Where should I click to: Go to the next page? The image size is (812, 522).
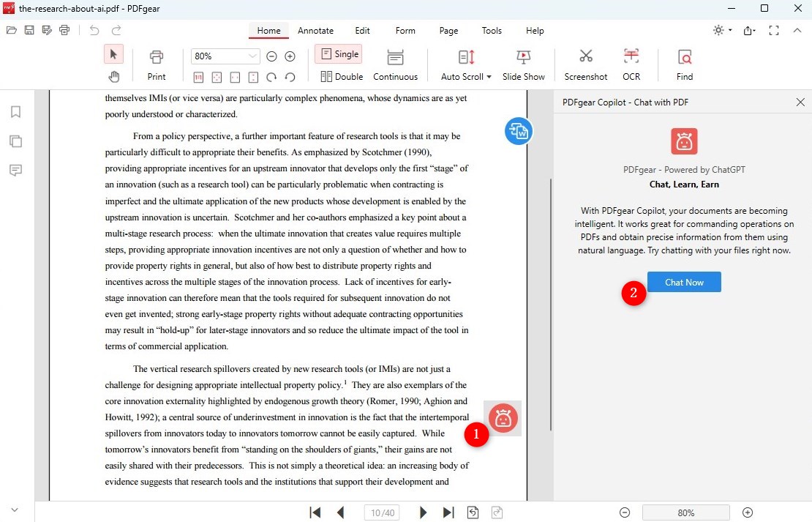tap(423, 512)
